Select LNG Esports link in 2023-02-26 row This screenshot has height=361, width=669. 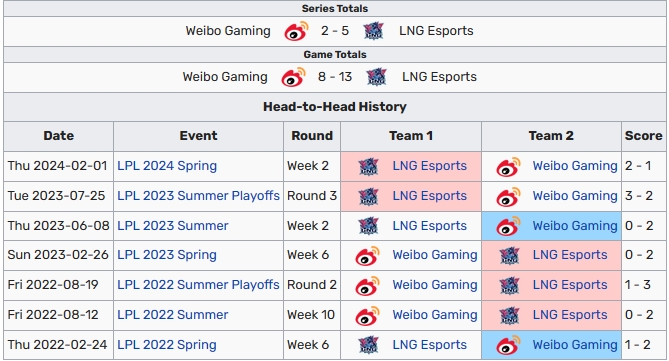click(x=570, y=255)
